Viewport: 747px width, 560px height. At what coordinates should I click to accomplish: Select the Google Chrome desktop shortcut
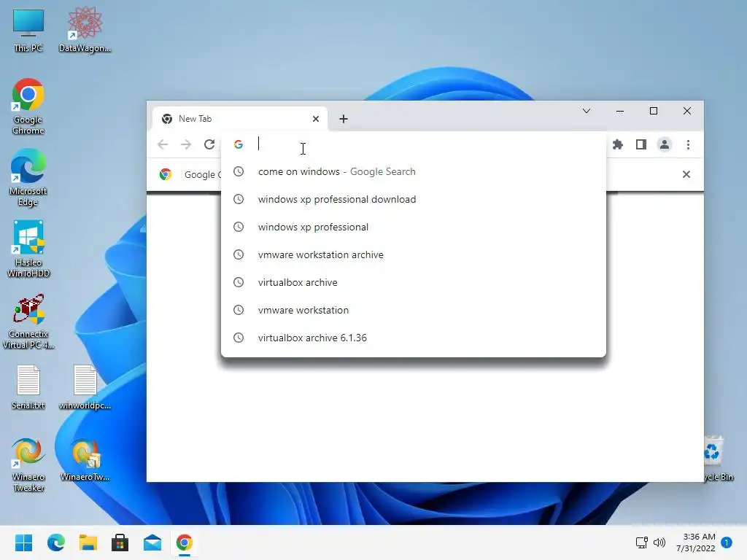click(28, 106)
